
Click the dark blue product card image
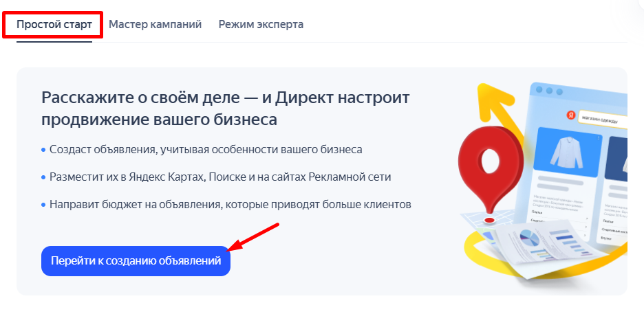(x=618, y=158)
